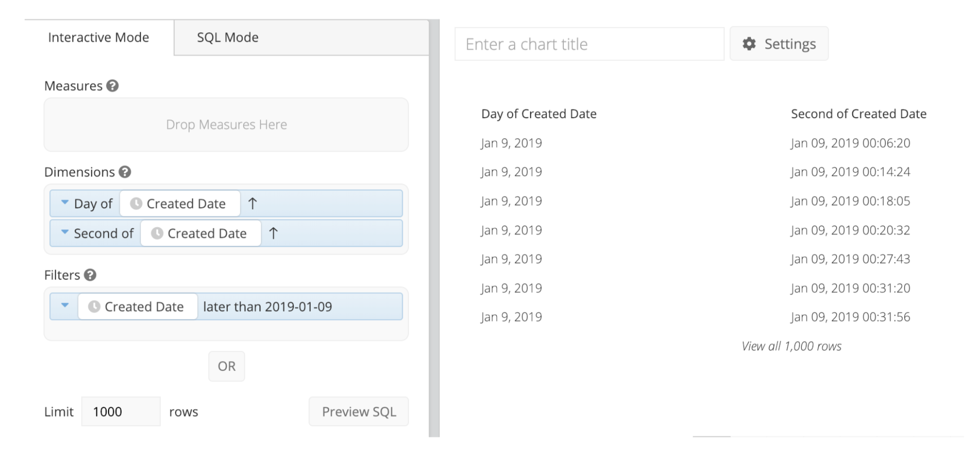Click the Limit rows input showing 1000
The image size is (980, 455).
121,412
